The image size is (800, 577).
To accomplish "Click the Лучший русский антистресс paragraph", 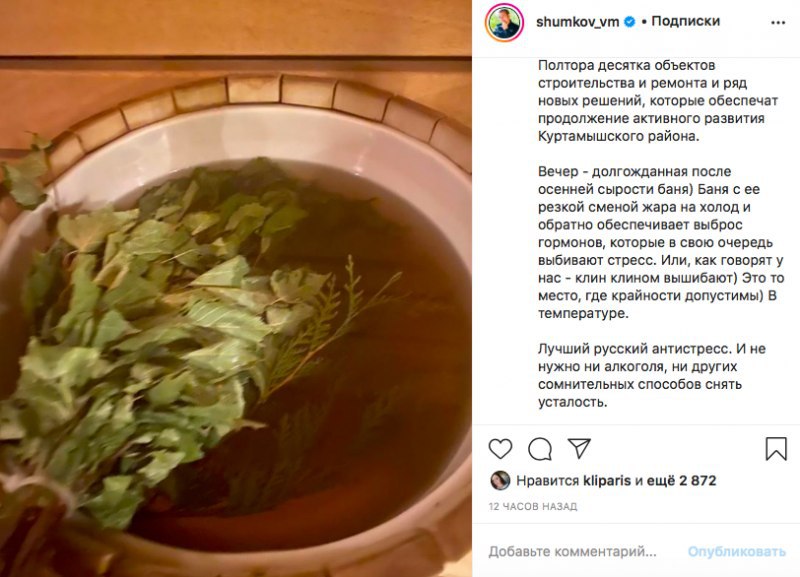I will pyautogui.click(x=652, y=375).
